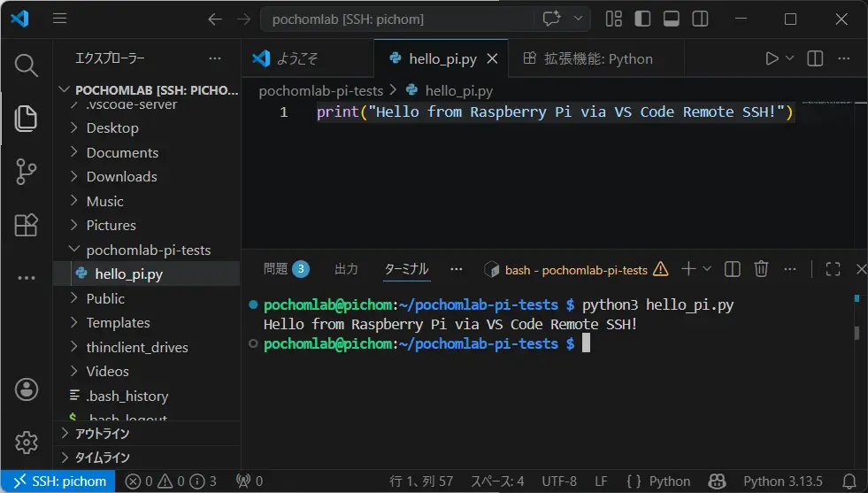Open errors and warnings status item
This screenshot has height=493, width=868.
click(171, 481)
